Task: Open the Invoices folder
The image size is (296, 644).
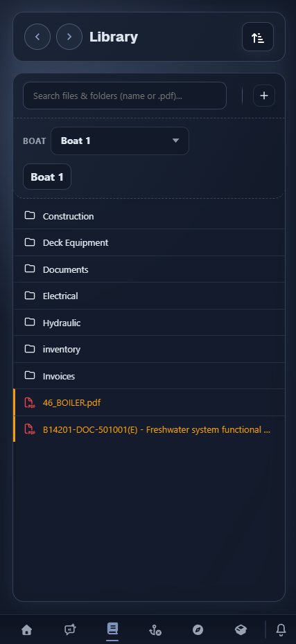Action: (149, 376)
